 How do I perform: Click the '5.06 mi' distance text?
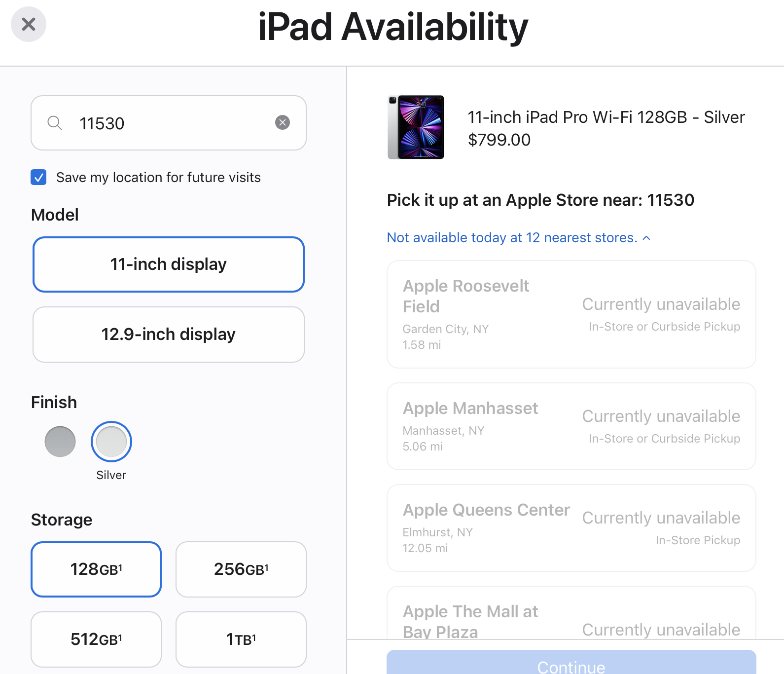point(423,447)
